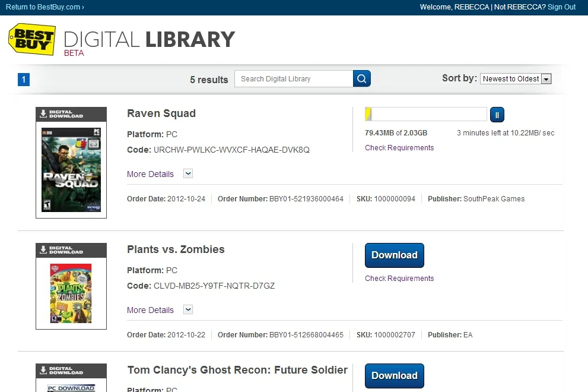Click the Raven Squad download progress bar
The width and height of the screenshot is (588, 392).
[426, 114]
